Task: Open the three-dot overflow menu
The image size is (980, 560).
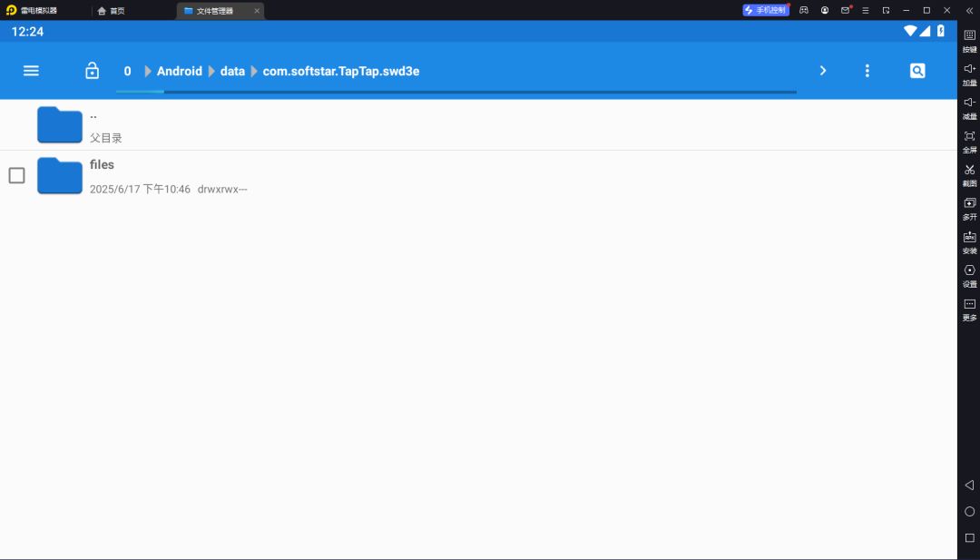Action: tap(867, 71)
